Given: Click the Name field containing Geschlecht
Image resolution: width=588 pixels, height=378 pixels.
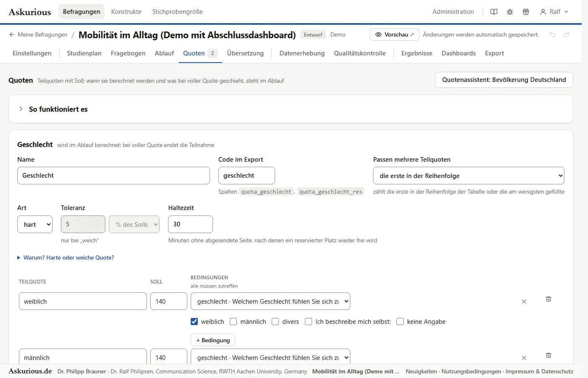Looking at the screenshot, I should pos(113,176).
